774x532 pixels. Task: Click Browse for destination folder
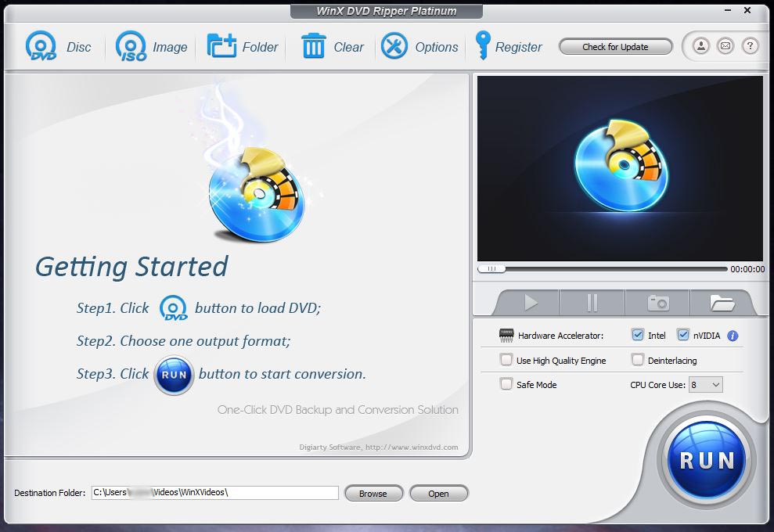(x=373, y=494)
